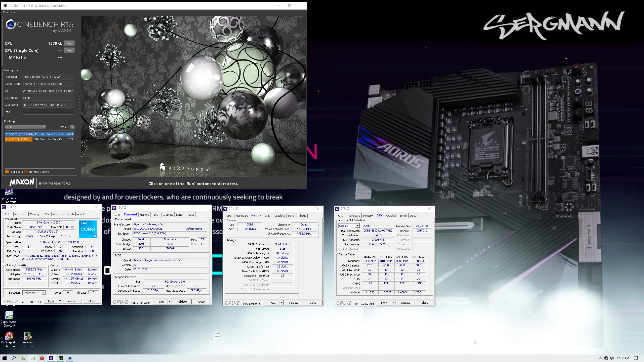
Task: Click Close button in first CPU-Z window
Action: pos(92,301)
